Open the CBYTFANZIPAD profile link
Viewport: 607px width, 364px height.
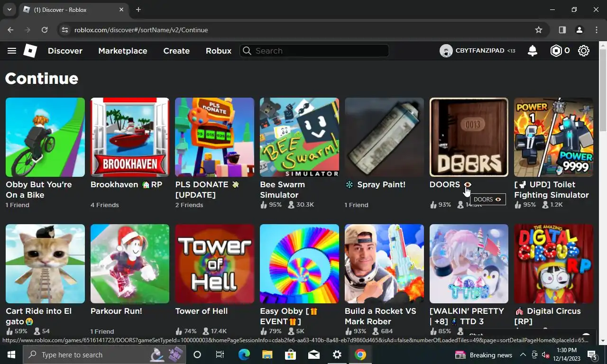[480, 51]
